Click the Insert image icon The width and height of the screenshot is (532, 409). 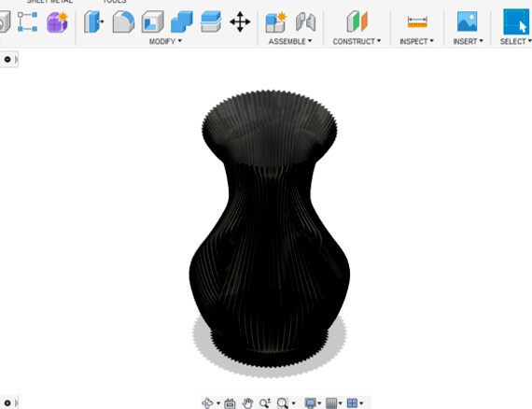(x=468, y=21)
